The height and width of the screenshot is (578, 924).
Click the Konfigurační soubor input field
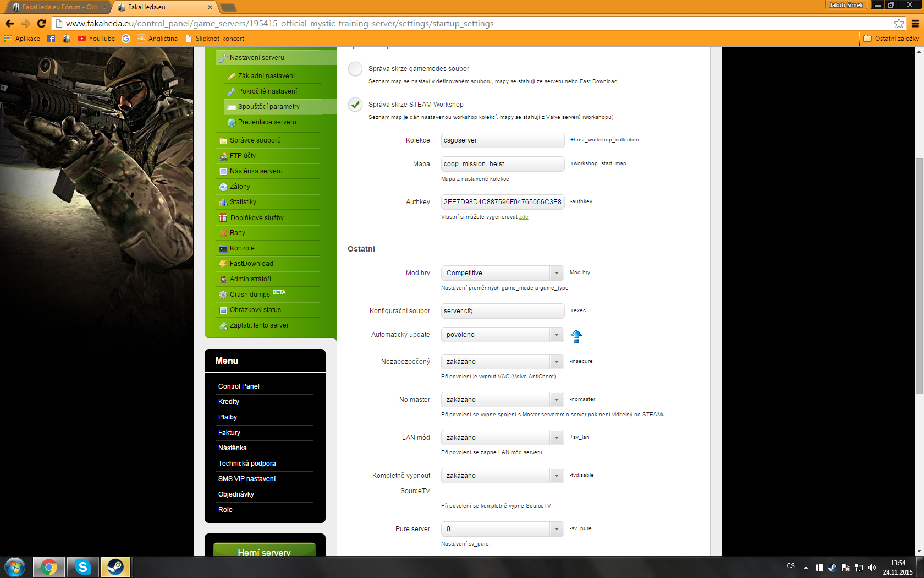pyautogui.click(x=503, y=311)
